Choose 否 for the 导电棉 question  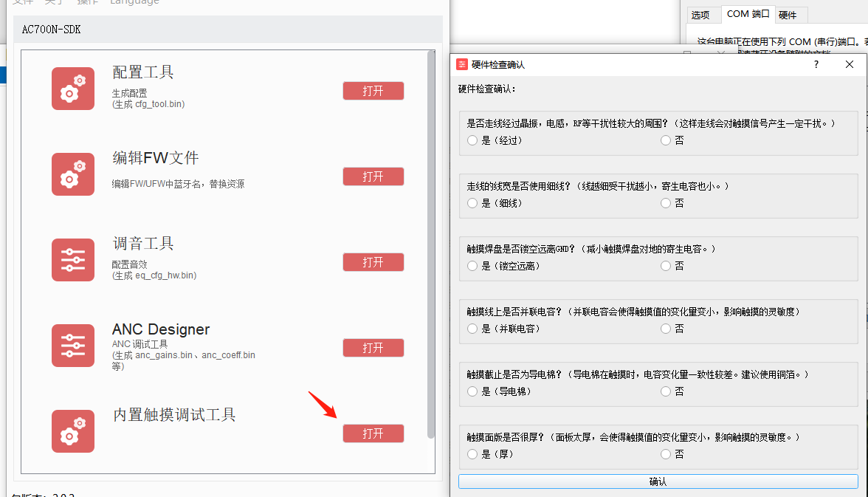(x=666, y=391)
